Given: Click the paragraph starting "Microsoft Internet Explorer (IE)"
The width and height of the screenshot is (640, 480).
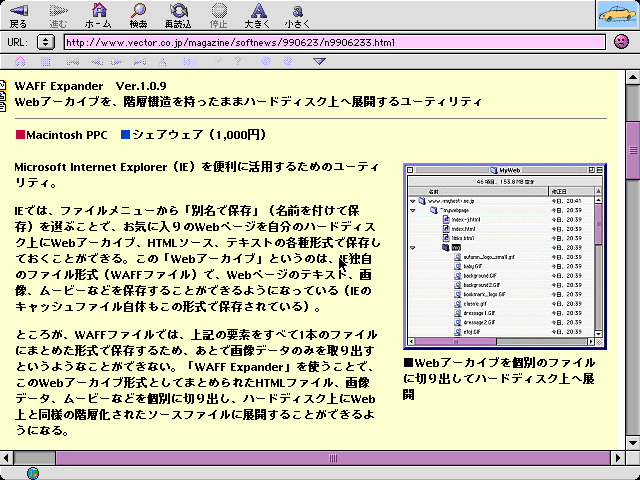Looking at the screenshot, I should (x=197, y=175).
